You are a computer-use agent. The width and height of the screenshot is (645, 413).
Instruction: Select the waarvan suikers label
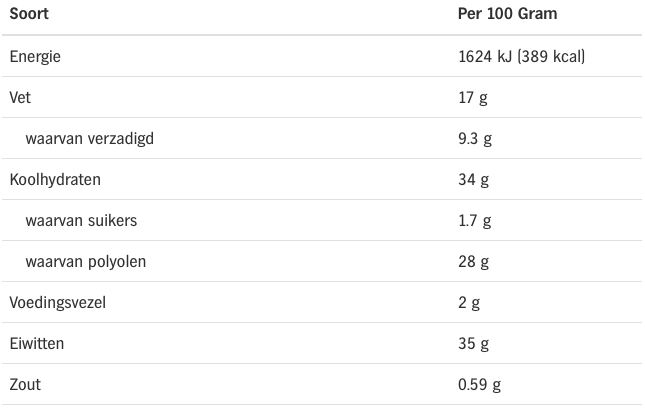(x=81, y=221)
